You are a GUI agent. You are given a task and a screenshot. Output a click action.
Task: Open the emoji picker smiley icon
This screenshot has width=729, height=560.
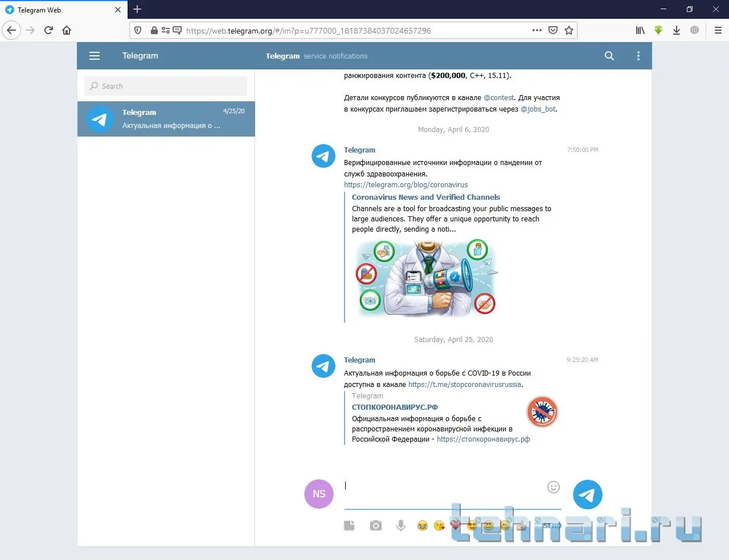(553, 487)
